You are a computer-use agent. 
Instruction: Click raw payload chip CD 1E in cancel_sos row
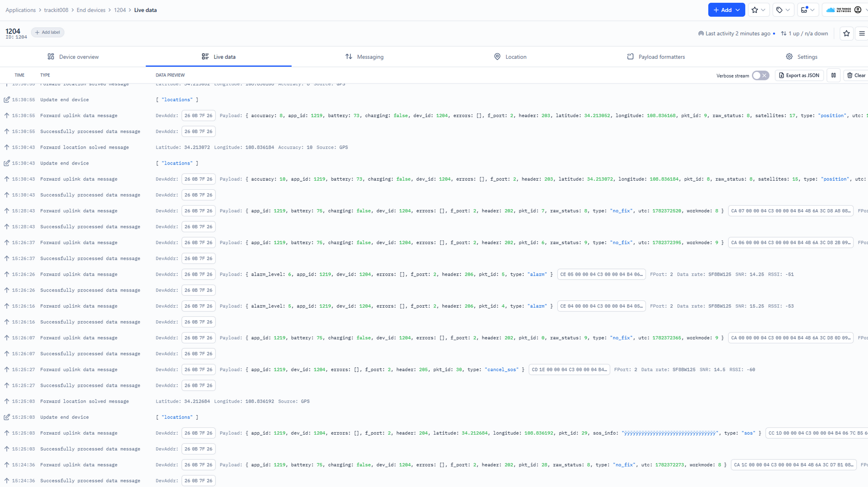point(569,370)
